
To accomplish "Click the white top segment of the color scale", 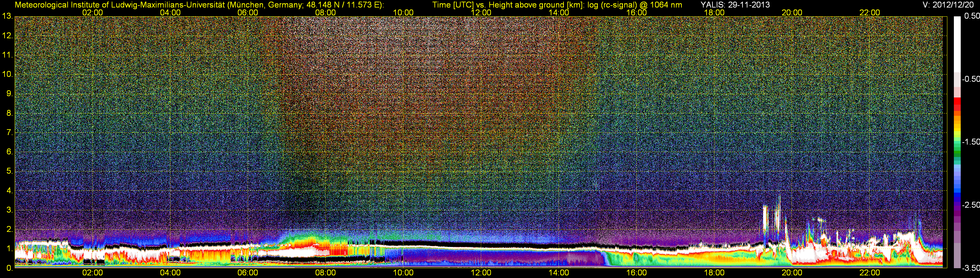I will [x=957, y=44].
